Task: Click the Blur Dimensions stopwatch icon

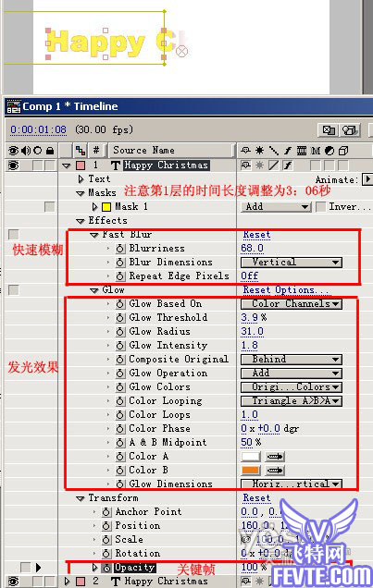Action: pyautogui.click(x=120, y=263)
